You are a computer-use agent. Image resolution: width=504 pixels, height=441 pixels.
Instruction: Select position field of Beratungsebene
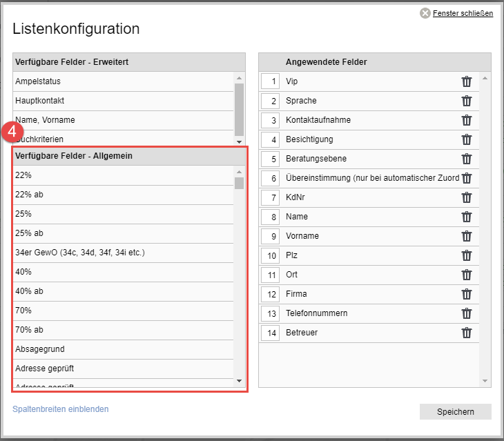click(271, 159)
